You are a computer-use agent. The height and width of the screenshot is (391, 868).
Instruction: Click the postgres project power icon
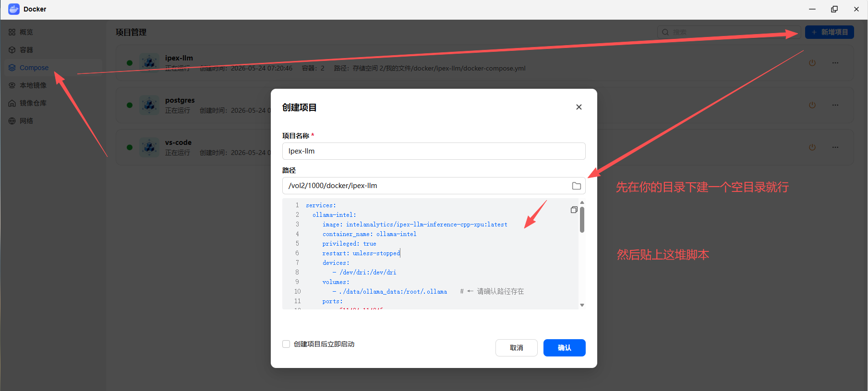click(812, 105)
